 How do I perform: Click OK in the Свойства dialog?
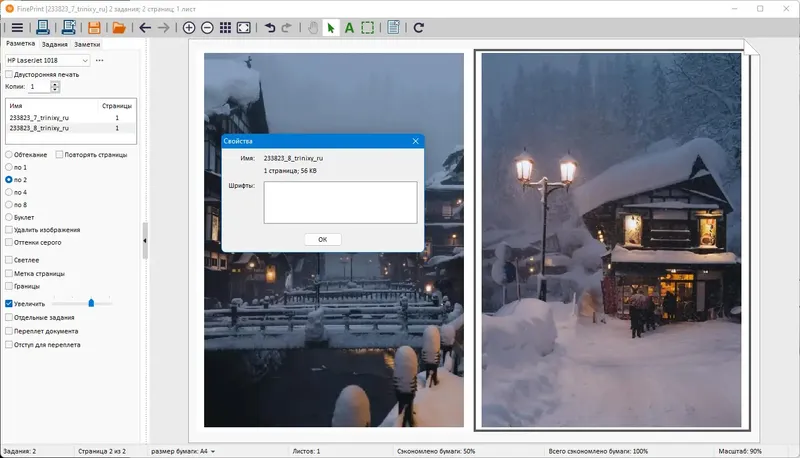pos(322,240)
